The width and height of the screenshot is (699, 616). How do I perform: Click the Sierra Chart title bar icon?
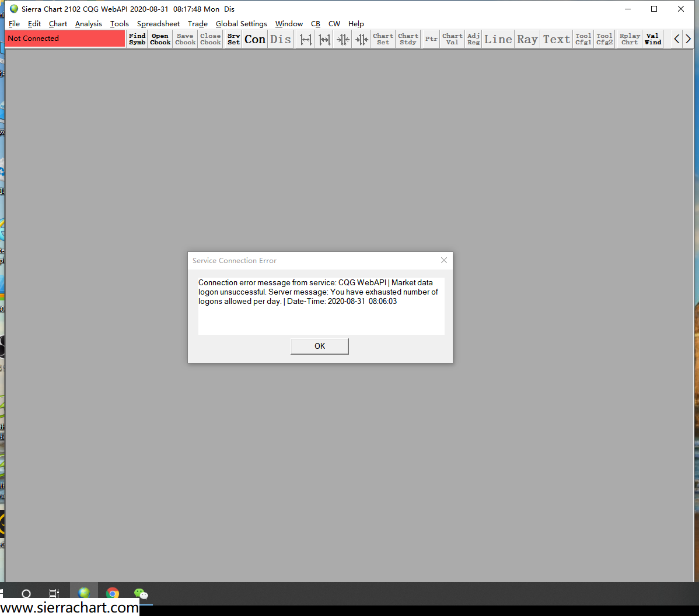14,9
